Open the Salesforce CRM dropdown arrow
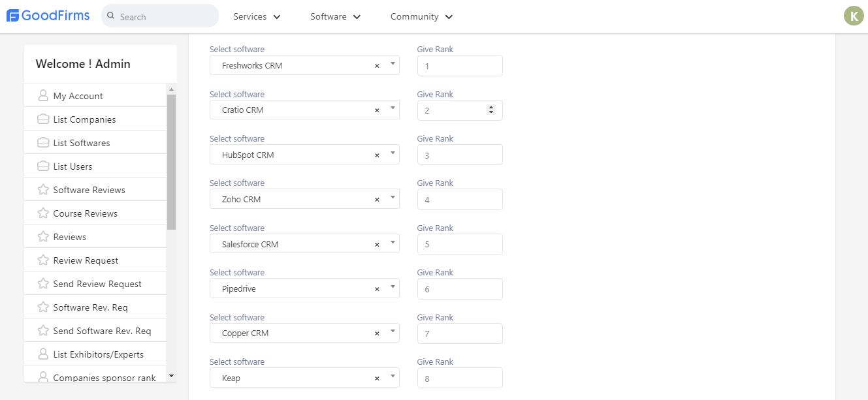The width and height of the screenshot is (868, 400). pyautogui.click(x=393, y=242)
